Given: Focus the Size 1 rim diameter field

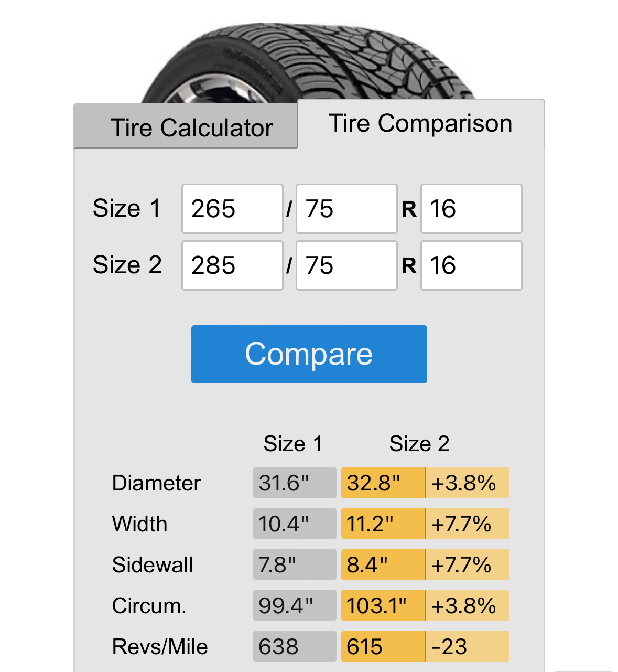Looking at the screenshot, I should [x=471, y=209].
